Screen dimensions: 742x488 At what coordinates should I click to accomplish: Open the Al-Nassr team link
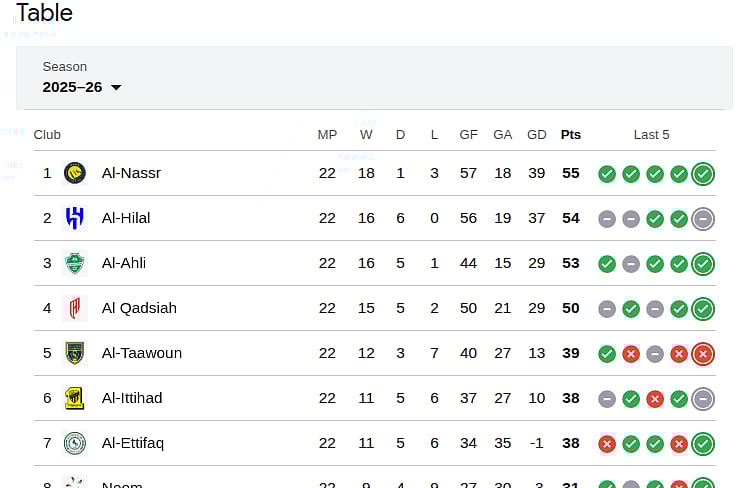(x=131, y=173)
